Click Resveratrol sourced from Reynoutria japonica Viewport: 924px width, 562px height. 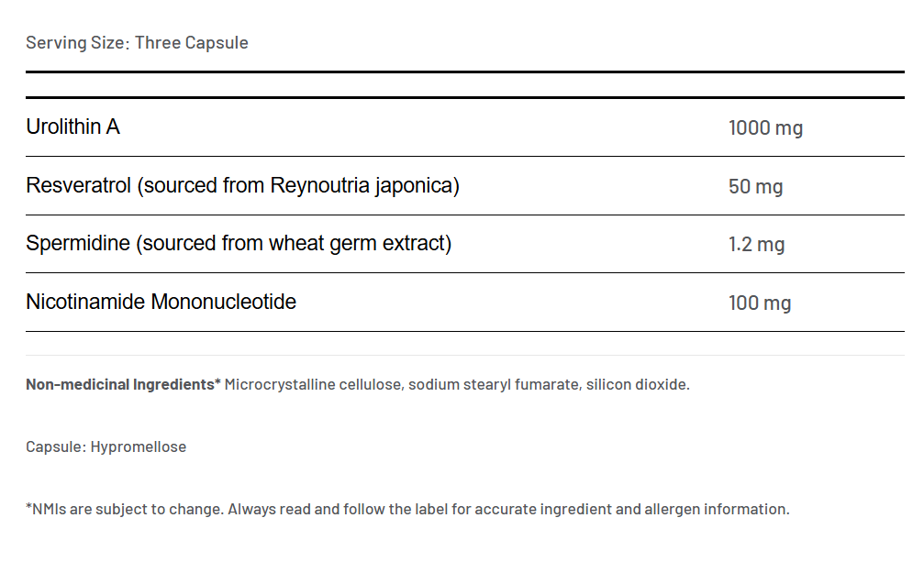[x=242, y=185]
